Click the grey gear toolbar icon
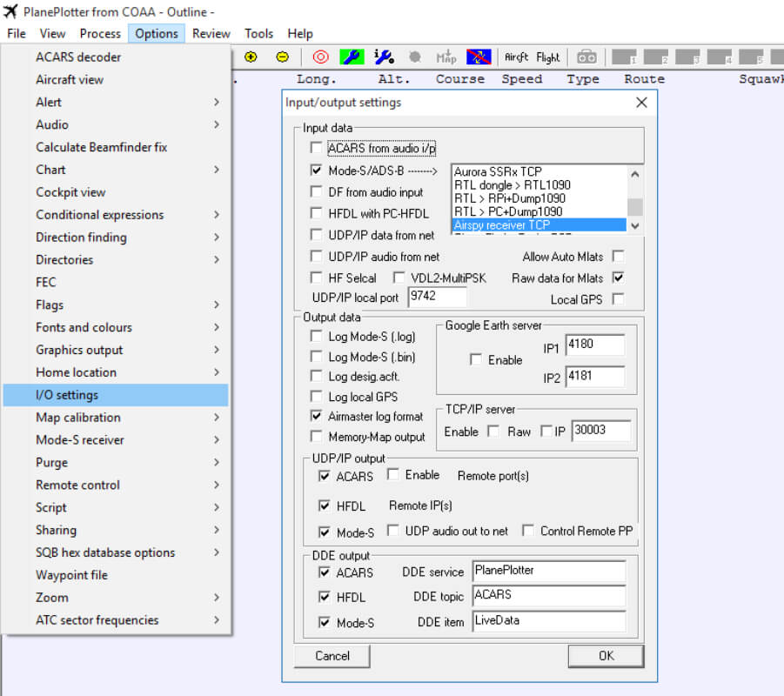The width and height of the screenshot is (784, 696). pyautogui.click(x=414, y=57)
